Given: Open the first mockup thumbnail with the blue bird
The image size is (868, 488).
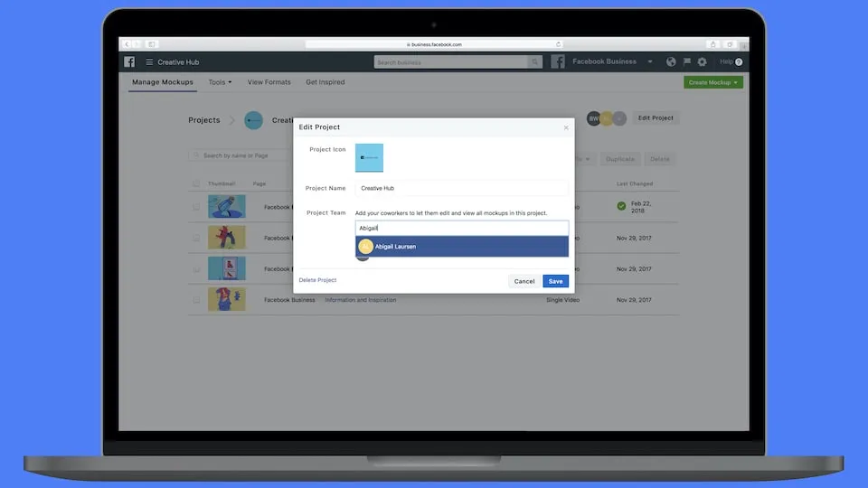Looking at the screenshot, I should coord(226,206).
